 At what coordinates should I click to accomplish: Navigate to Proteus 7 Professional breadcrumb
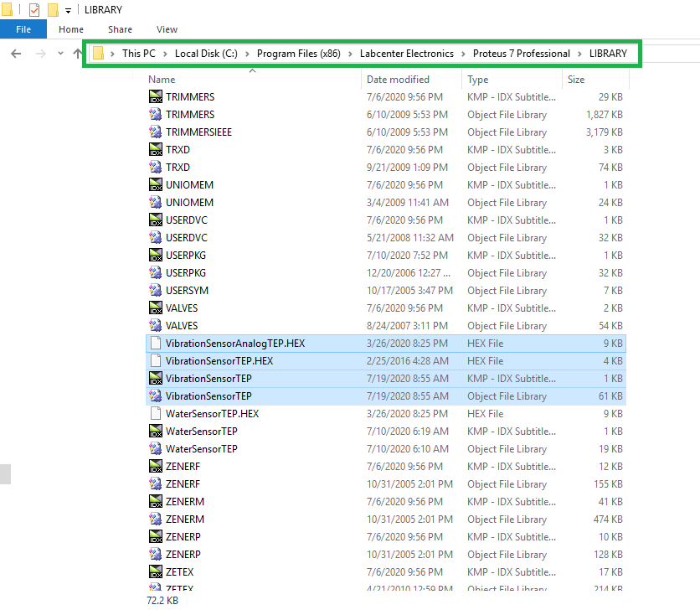point(522,54)
